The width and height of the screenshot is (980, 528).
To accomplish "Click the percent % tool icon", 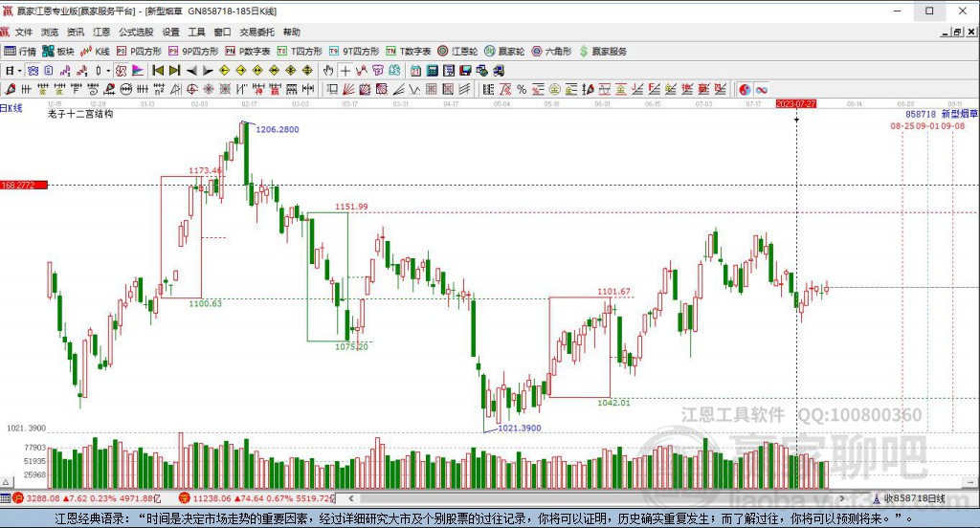I will [x=522, y=89].
